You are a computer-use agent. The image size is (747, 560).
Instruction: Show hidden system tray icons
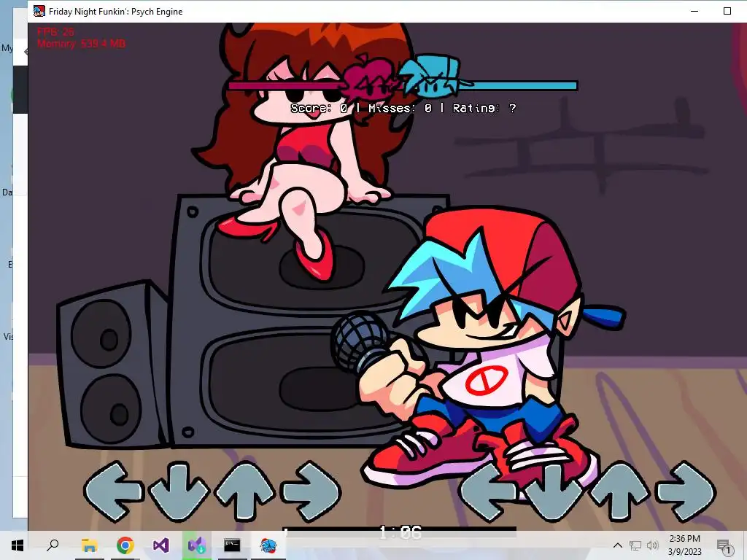(x=617, y=545)
